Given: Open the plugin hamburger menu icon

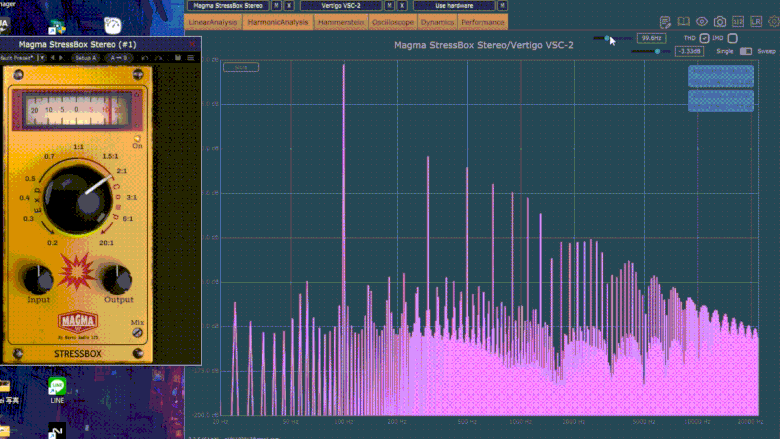Looking at the screenshot, I should [x=190, y=58].
